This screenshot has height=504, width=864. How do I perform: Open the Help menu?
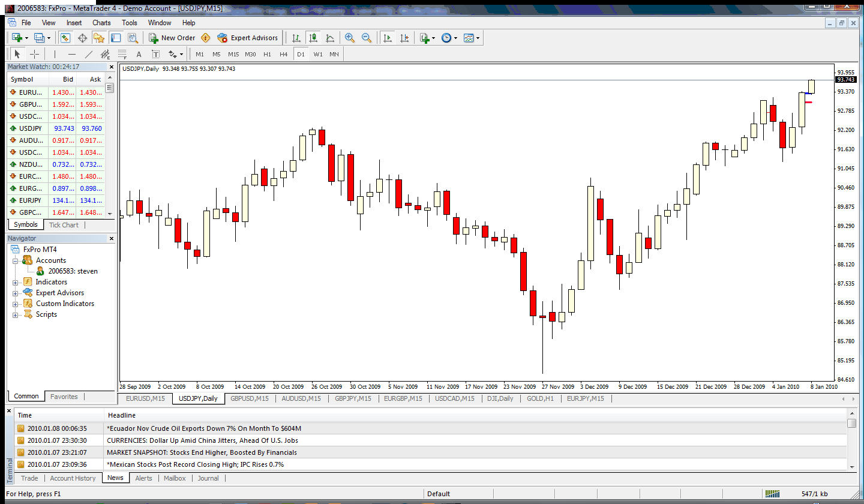point(188,23)
